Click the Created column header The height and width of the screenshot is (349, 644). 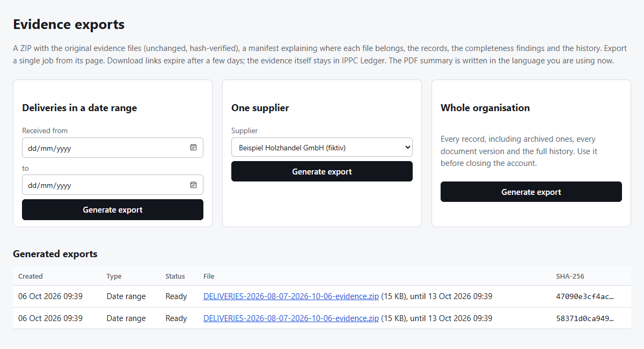pyautogui.click(x=31, y=277)
